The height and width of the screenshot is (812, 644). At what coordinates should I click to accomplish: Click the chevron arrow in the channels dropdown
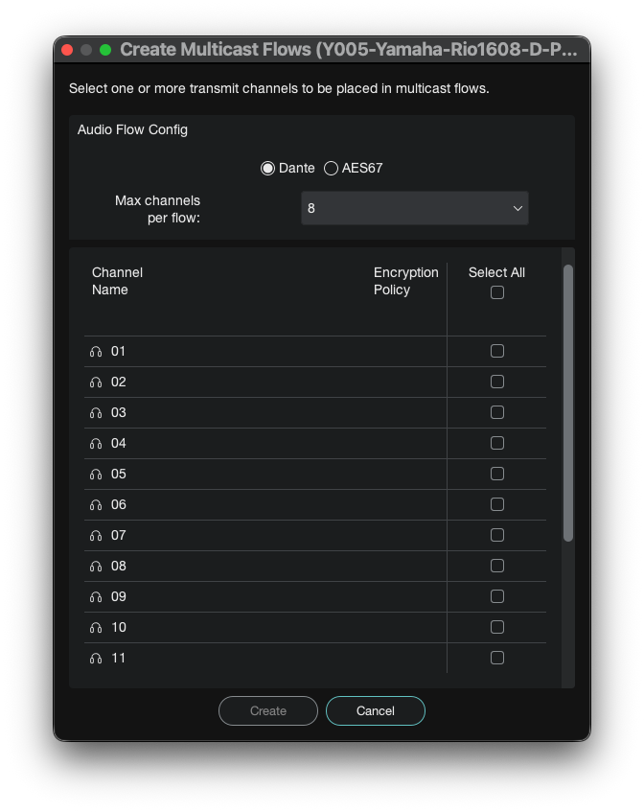click(x=517, y=208)
